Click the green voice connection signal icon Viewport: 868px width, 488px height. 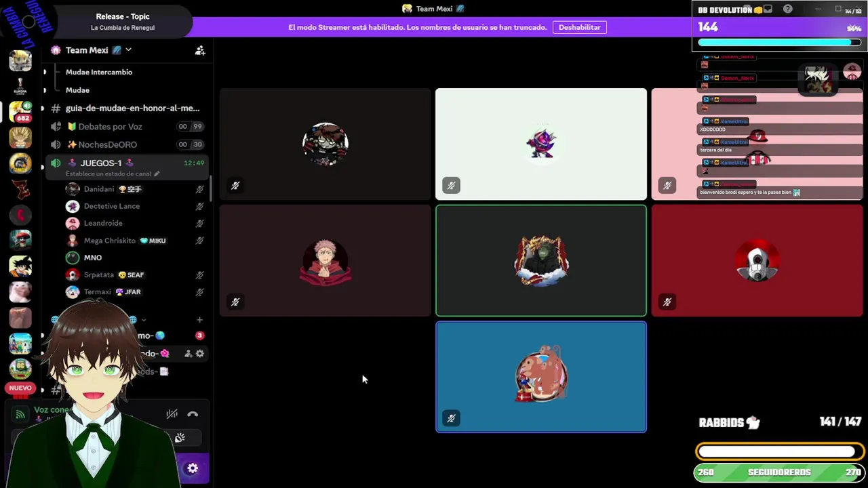tap(20, 414)
